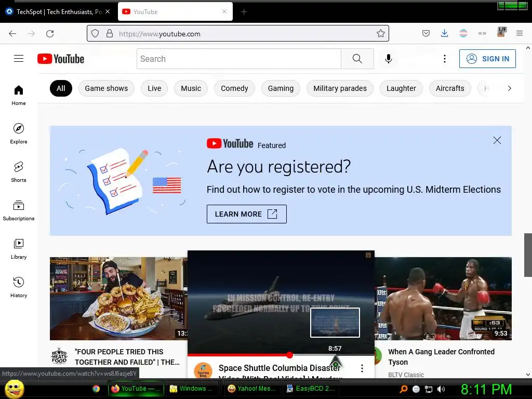
Task: Click the smiley start button in taskbar
Action: click(15, 389)
